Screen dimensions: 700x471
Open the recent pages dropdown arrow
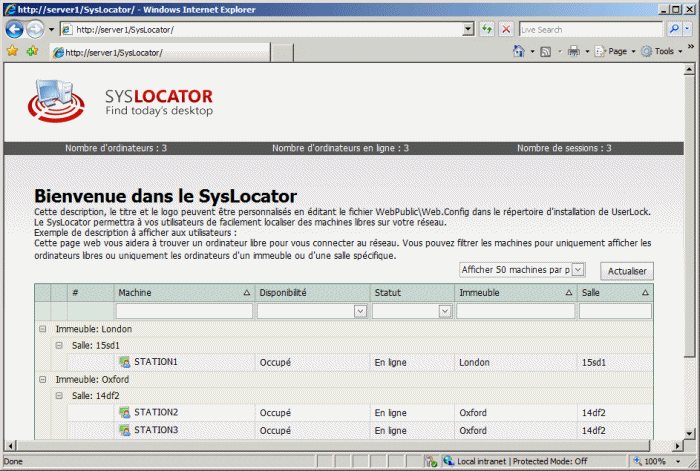point(51,30)
